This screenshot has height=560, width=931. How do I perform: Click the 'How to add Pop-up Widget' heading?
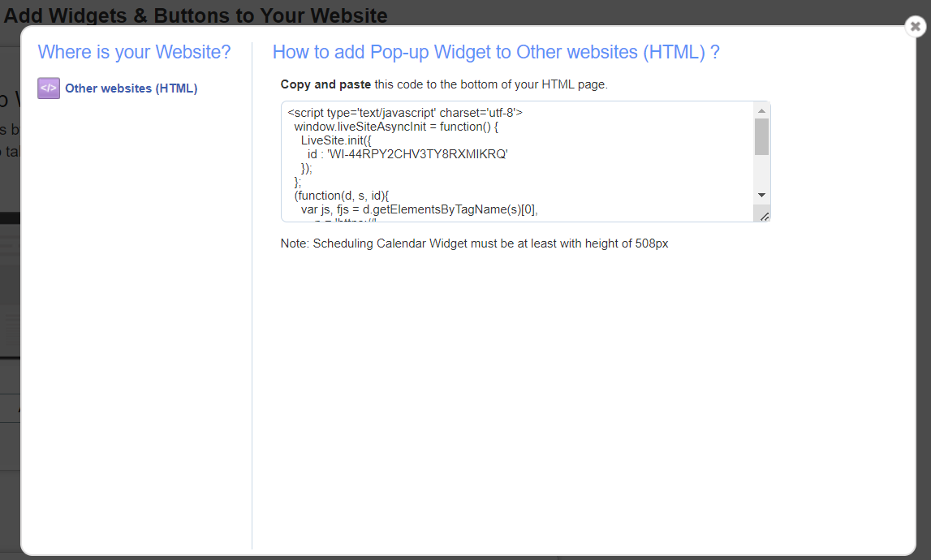click(496, 52)
